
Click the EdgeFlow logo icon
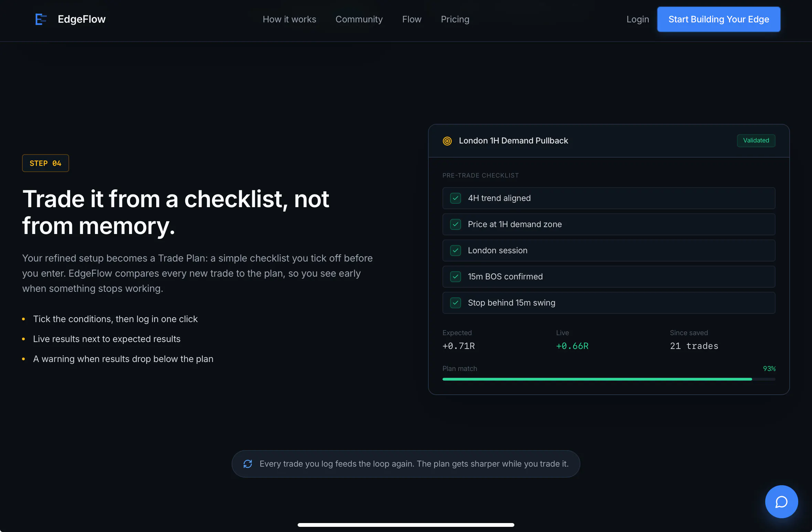point(41,19)
